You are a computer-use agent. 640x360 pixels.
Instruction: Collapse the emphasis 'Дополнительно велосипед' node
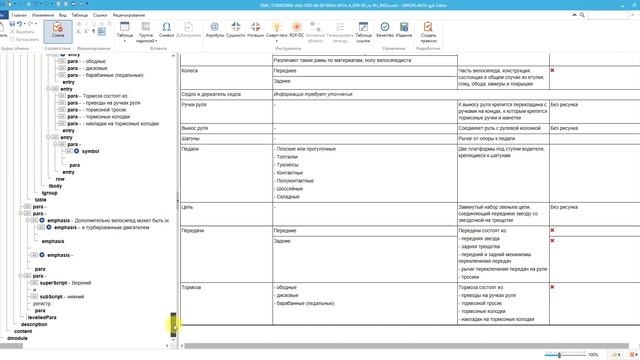tap(28, 220)
